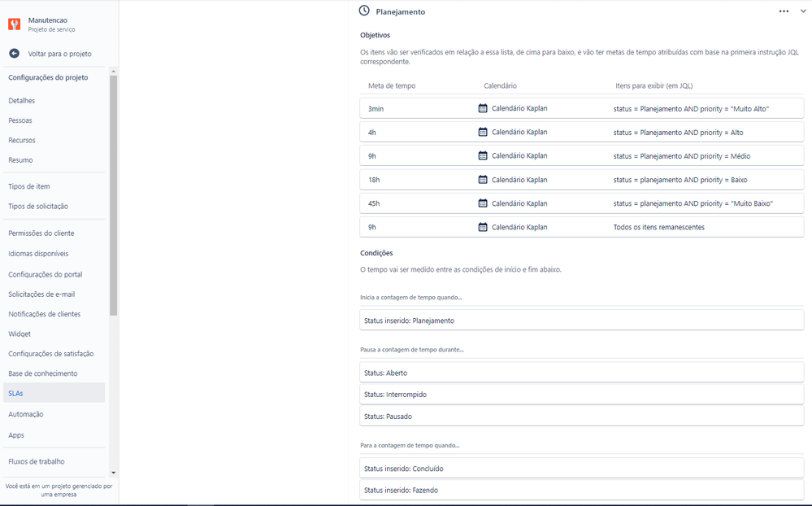
Task: Click JQL with priority = Baixo
Action: [680, 180]
